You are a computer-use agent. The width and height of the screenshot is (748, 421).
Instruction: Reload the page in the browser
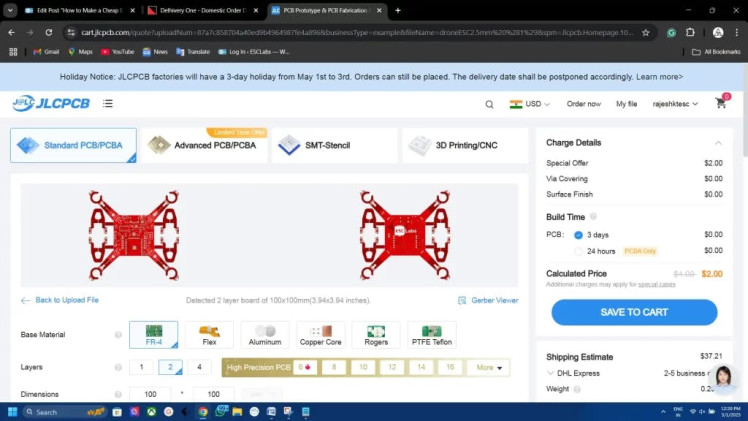(x=49, y=32)
